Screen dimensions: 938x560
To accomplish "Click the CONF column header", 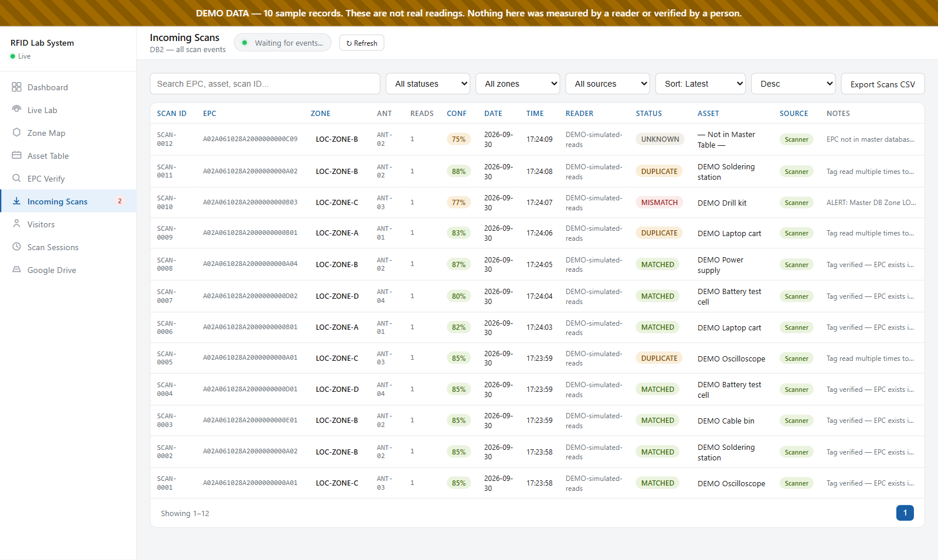I will [457, 114].
